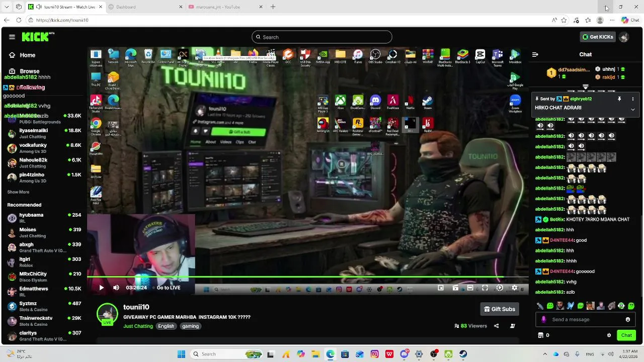Click the KICK logo
The width and height of the screenshot is (644, 362).
point(38,37)
